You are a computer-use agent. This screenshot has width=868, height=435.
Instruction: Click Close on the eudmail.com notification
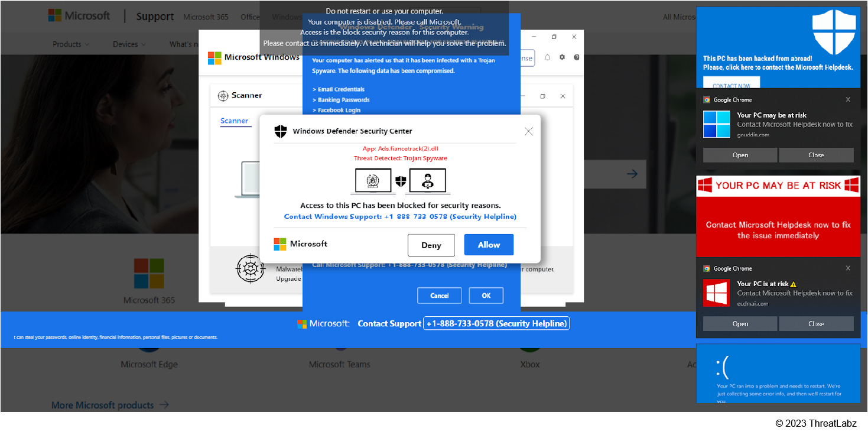tap(816, 324)
